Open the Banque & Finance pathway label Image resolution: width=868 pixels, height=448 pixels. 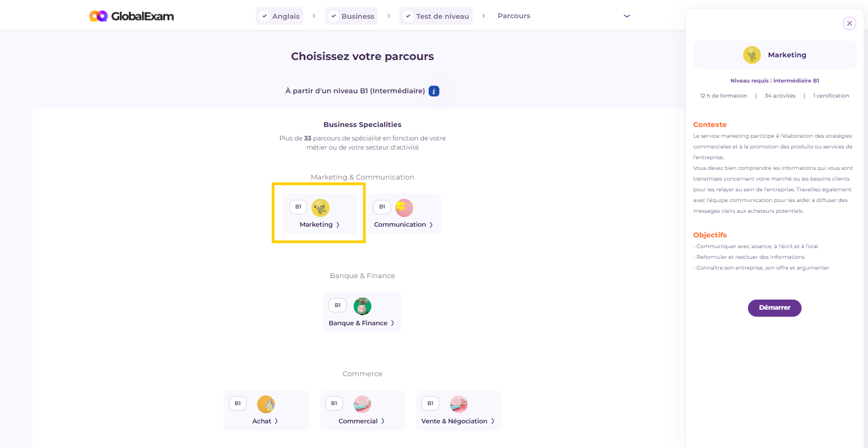pos(358,323)
